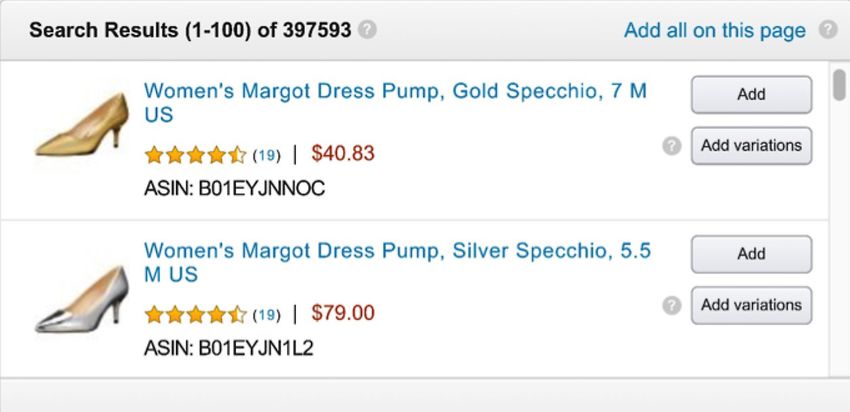View the gold shoe thumbnail image
The image size is (850, 412).
pos(82,125)
